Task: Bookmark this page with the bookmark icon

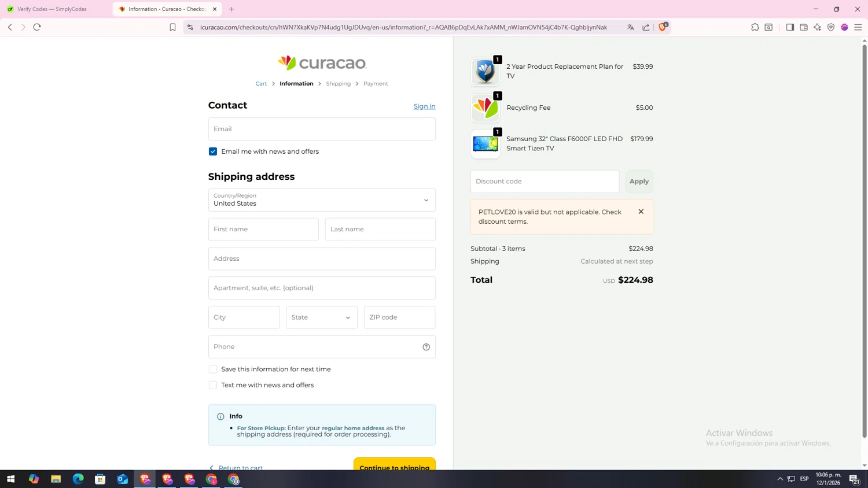Action: [x=172, y=27]
